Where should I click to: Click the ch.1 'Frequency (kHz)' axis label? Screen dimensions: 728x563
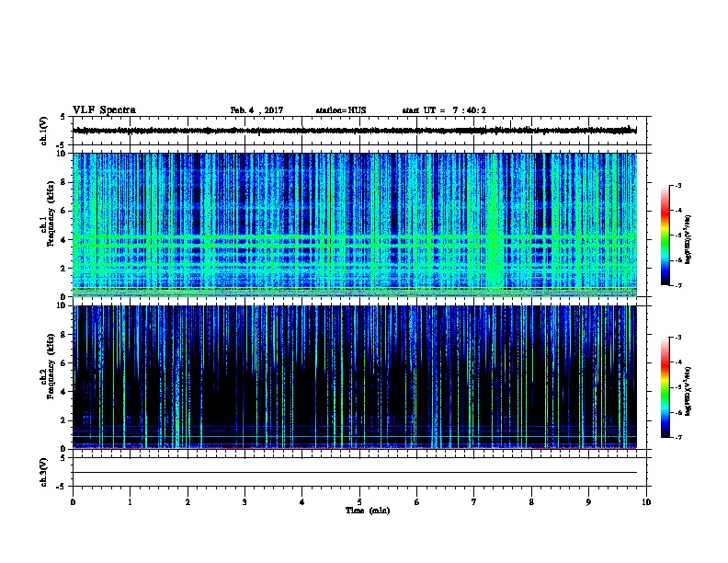51,213
